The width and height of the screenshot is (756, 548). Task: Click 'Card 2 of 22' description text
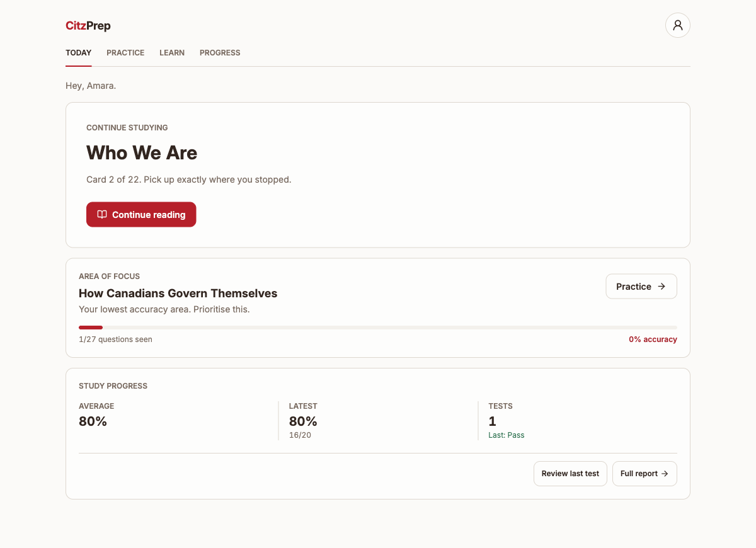point(189,180)
